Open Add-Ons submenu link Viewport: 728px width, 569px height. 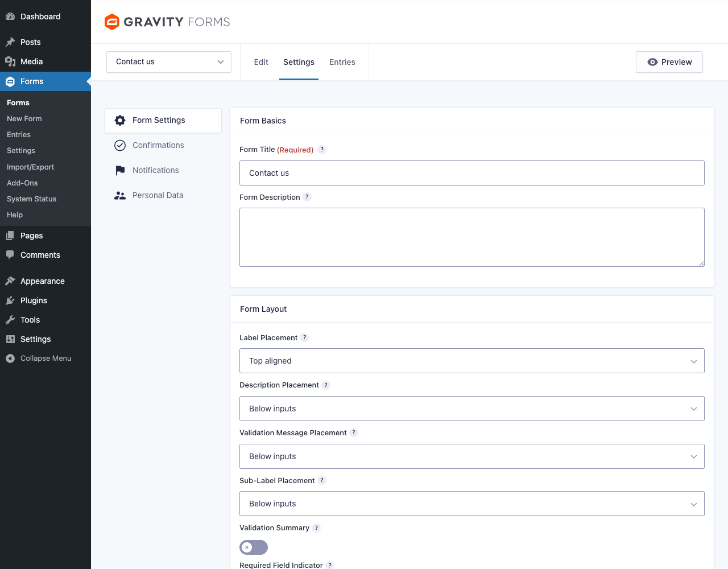point(22,183)
